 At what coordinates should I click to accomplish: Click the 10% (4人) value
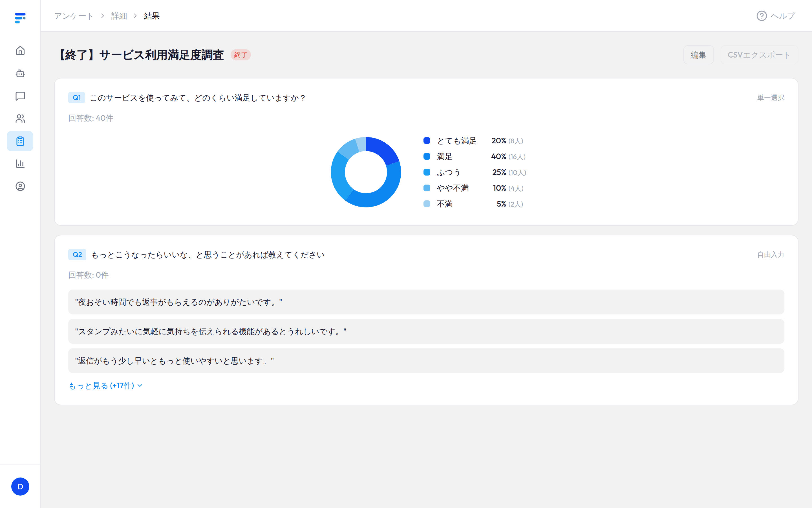click(x=508, y=188)
